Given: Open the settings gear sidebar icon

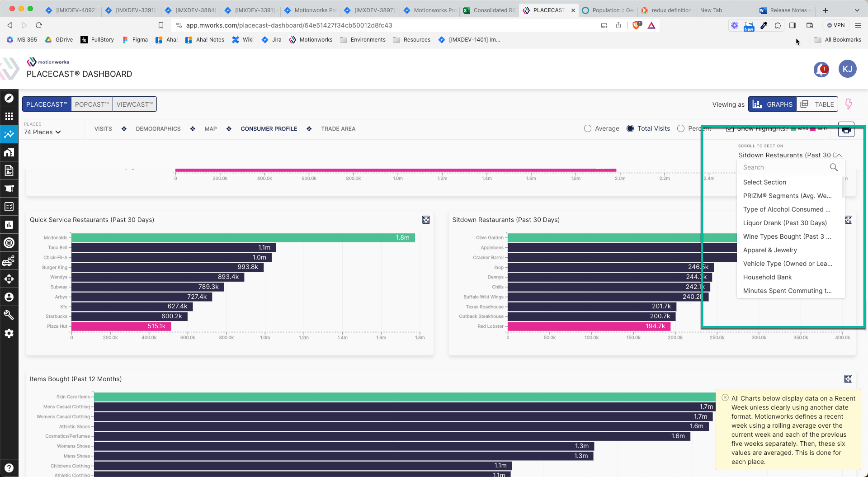Looking at the screenshot, I should click(9, 333).
